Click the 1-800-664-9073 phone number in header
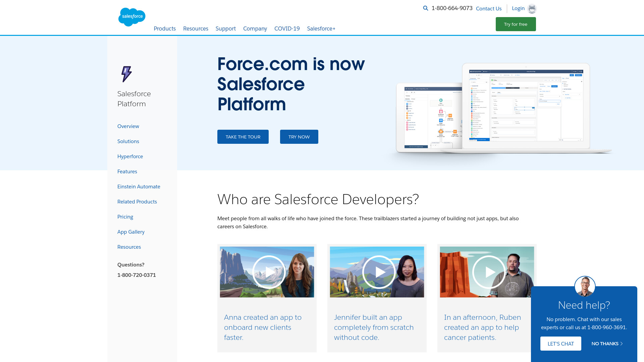 (452, 8)
